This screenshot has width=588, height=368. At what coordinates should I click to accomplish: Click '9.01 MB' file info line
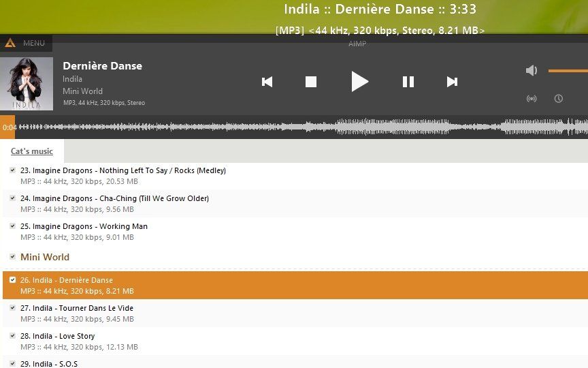coord(77,237)
